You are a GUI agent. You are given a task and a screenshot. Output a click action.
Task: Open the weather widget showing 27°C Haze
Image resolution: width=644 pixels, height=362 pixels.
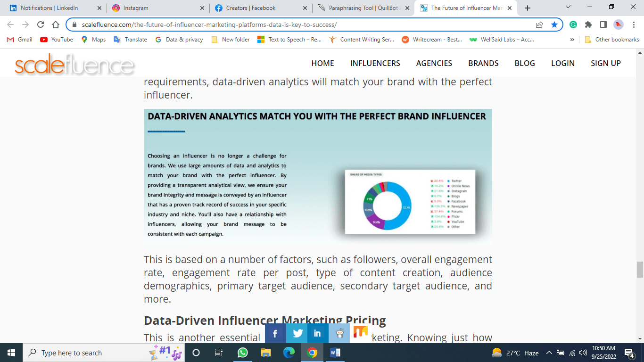[x=515, y=353]
